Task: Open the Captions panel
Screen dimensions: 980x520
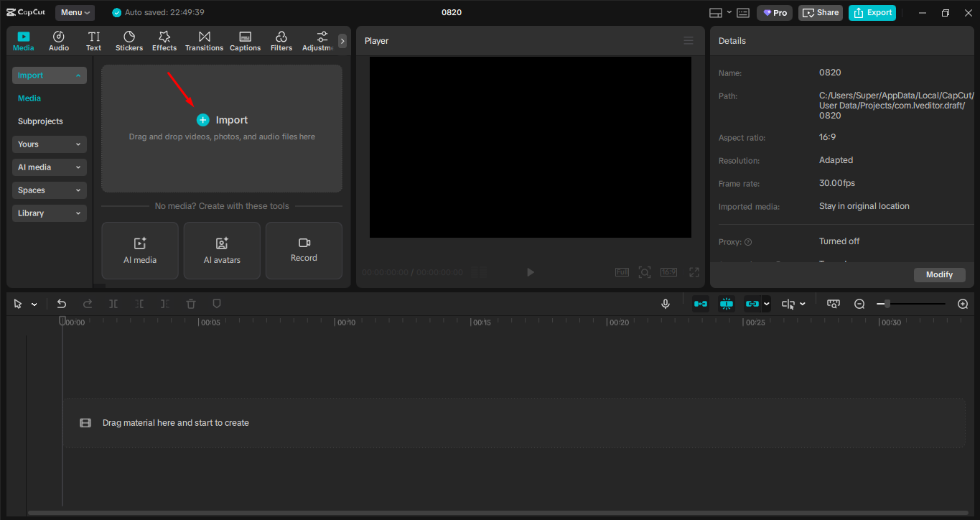Action: tap(245, 40)
